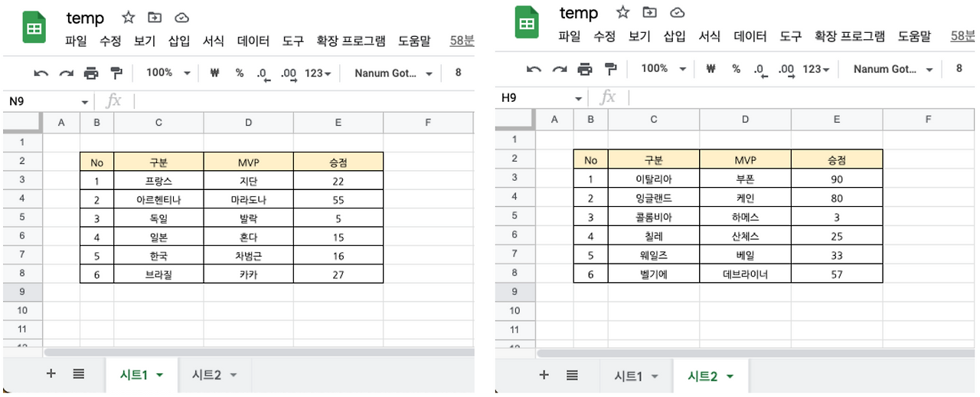Add a new sheet in left window
980x397 pixels.
point(51,374)
